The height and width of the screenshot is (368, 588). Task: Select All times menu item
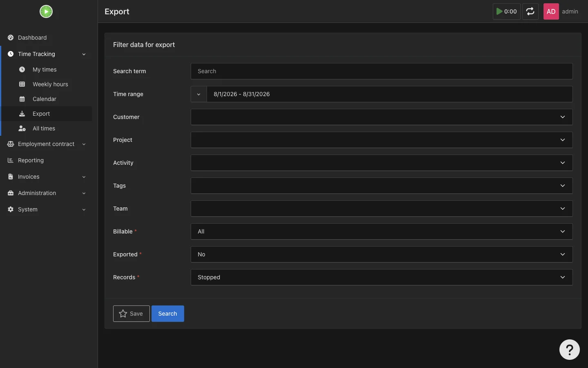click(x=46, y=128)
